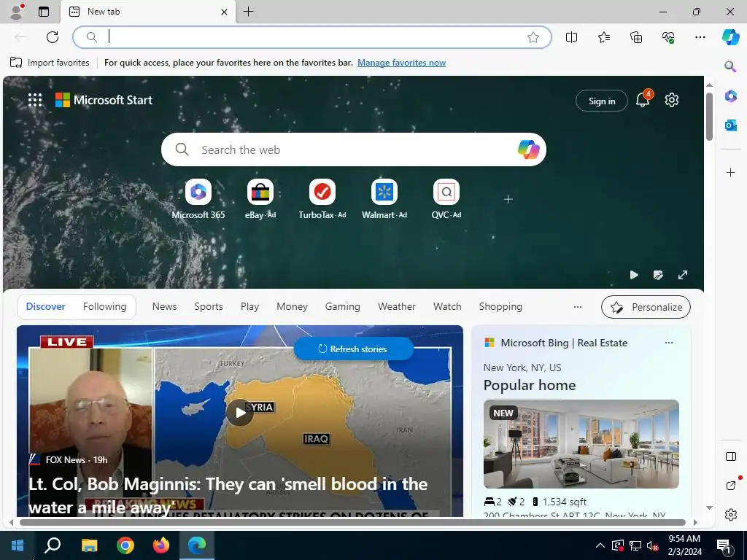The image size is (747, 560).
Task: Click the browser refresh button
Action: coord(53,37)
